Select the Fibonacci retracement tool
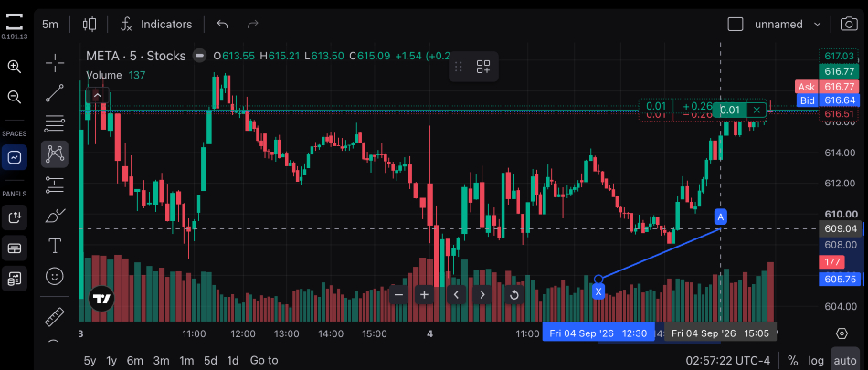This screenshot has width=868, height=370. coord(55,123)
